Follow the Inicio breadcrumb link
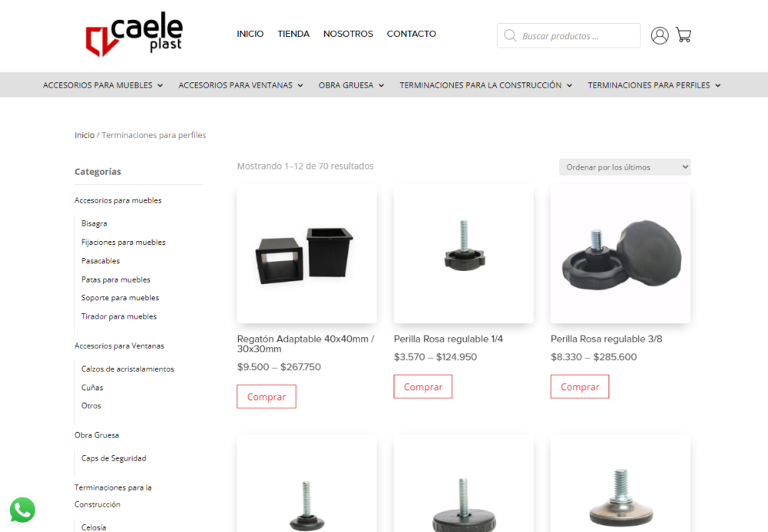This screenshot has width=768, height=532. pos(84,135)
